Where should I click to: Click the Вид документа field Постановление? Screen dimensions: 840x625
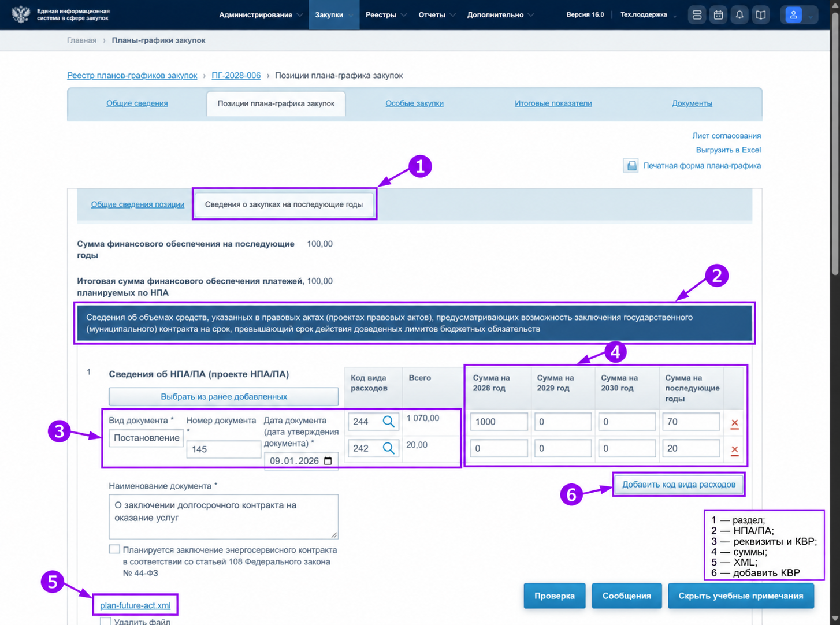point(146,438)
